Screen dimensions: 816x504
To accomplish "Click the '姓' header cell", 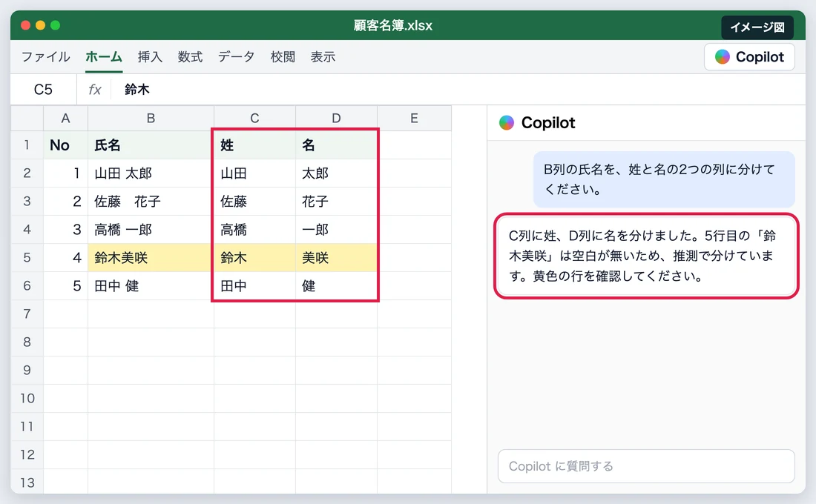I will pos(254,145).
